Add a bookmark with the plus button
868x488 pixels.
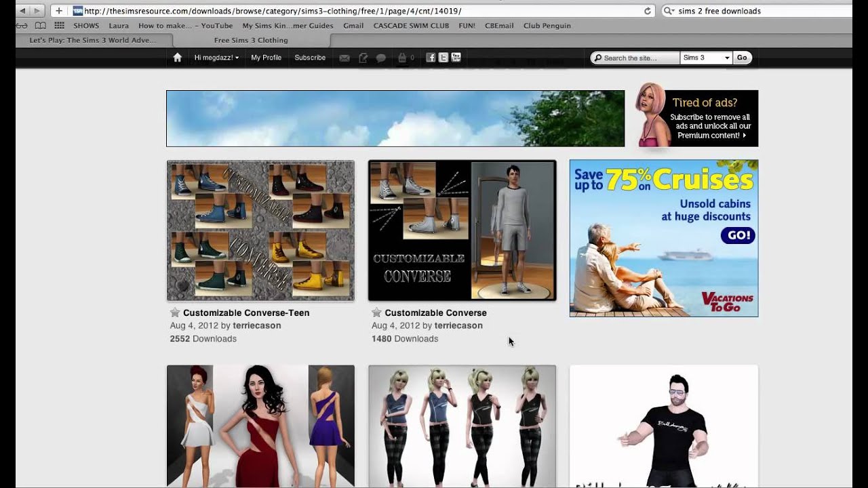click(59, 11)
